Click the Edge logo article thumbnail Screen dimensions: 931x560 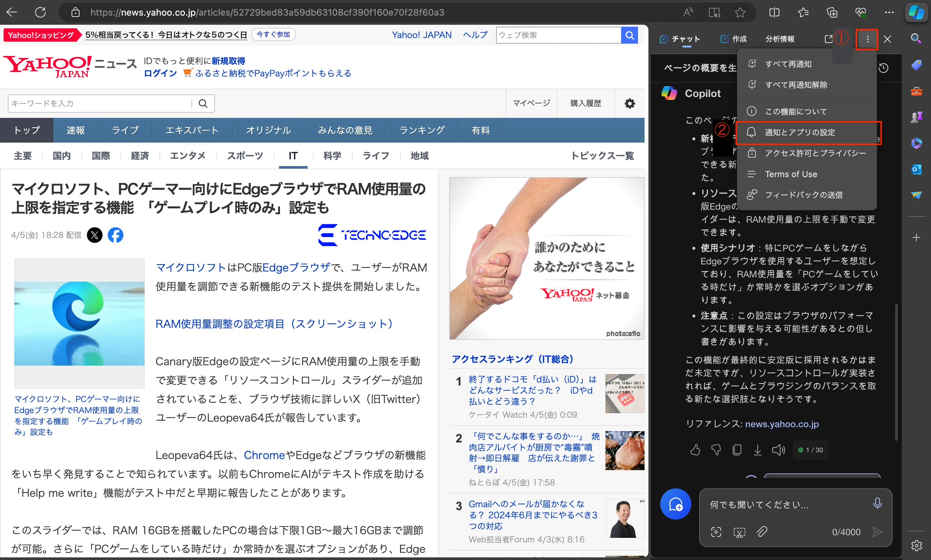tap(79, 323)
